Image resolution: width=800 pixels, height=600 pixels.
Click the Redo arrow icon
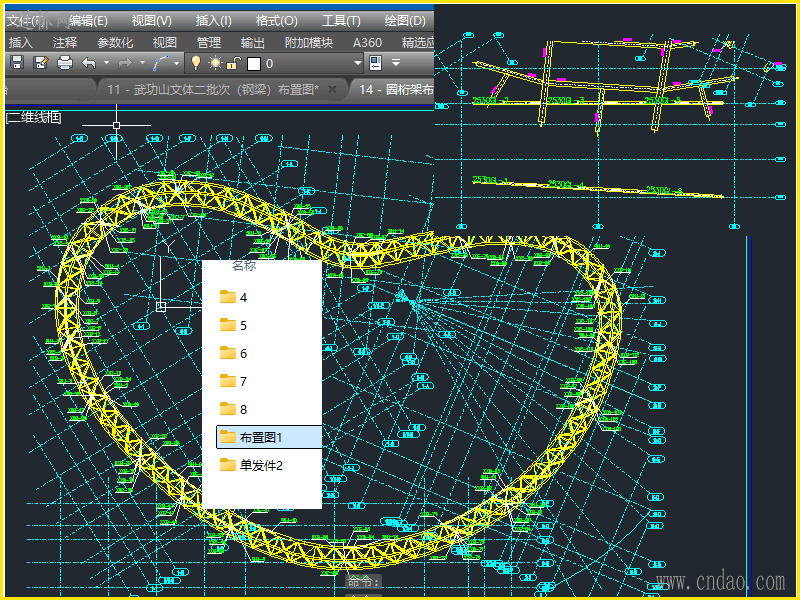(x=125, y=63)
